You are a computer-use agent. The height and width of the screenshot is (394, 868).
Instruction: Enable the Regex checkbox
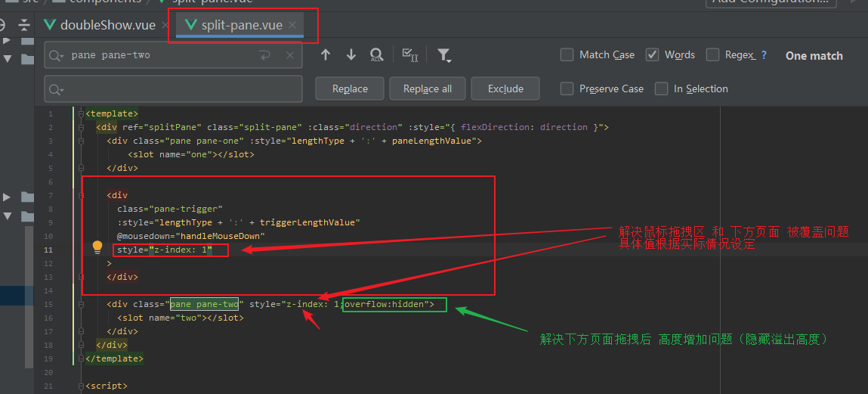pyautogui.click(x=713, y=55)
